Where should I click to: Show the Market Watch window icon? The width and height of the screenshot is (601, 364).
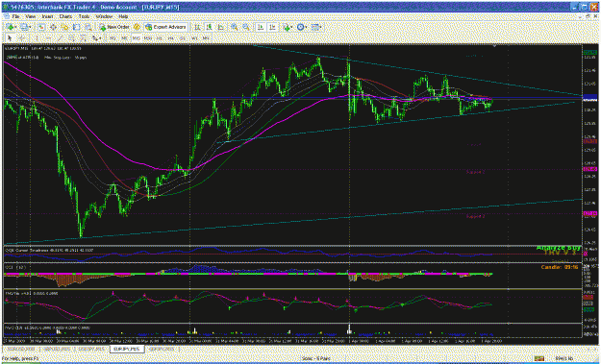41,27
